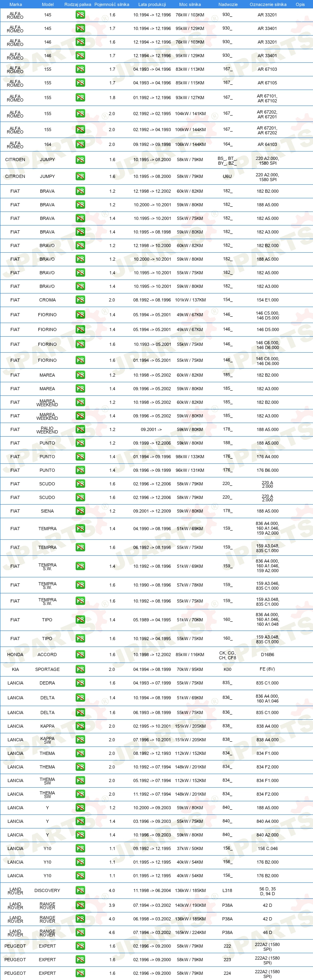Select the petrol icon in the Lancia Dedra row
The image size is (313, 980).
click(80, 683)
